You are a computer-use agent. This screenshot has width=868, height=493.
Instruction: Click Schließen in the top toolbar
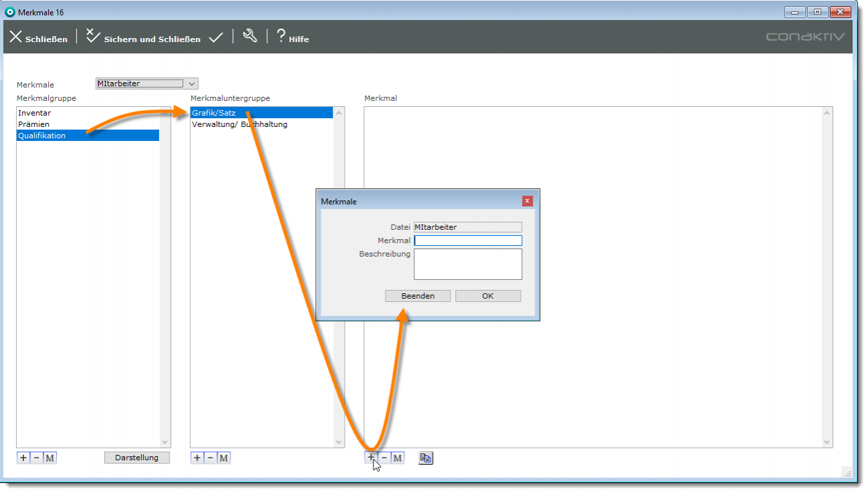[x=38, y=38]
